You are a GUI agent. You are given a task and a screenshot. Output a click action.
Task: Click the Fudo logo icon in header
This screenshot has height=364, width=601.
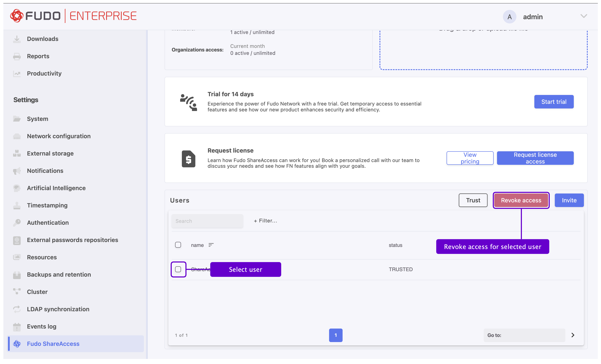pos(17,16)
